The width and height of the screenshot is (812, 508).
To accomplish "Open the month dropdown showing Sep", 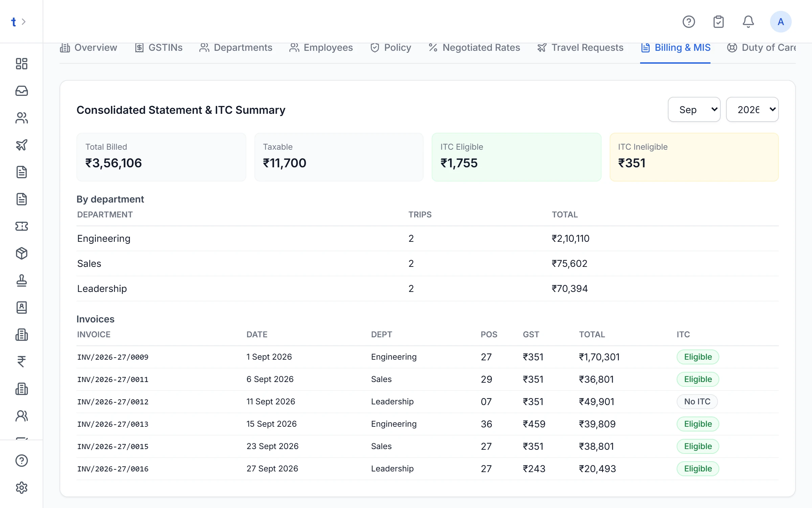I will tap(694, 109).
